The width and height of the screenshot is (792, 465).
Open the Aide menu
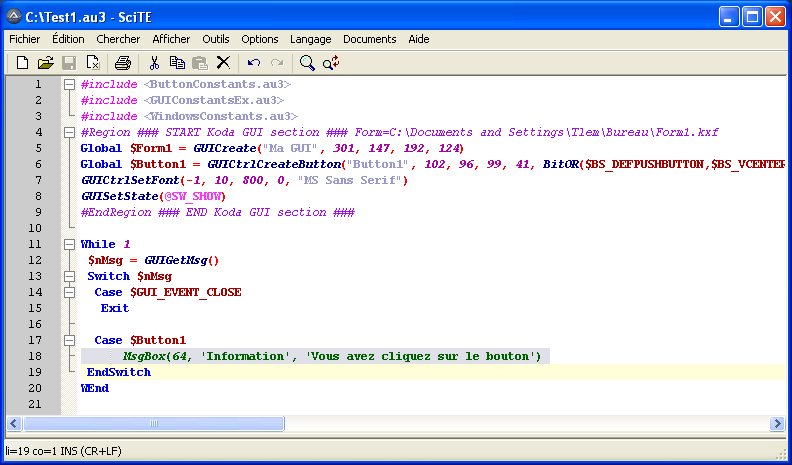[x=419, y=39]
